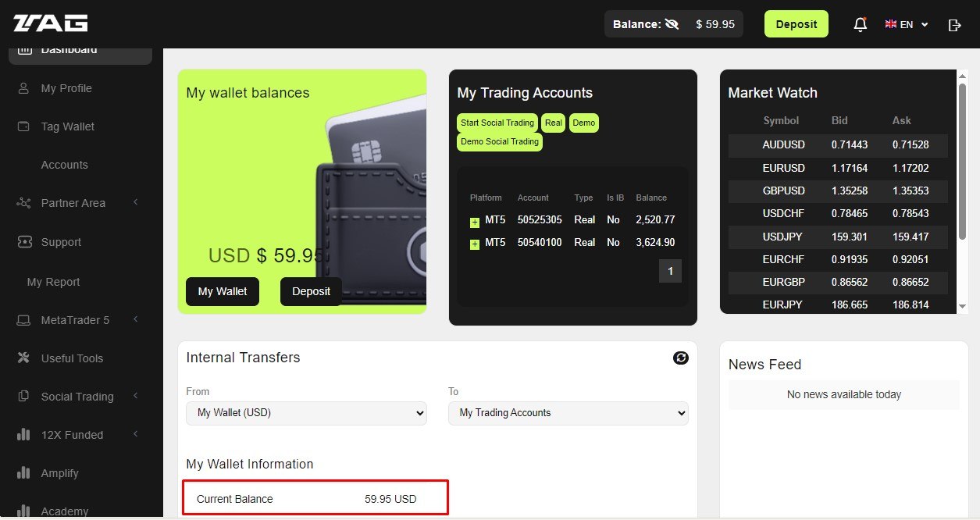The image size is (980, 520).
Task: Expand MT5 account 50540100 row
Action: tap(475, 244)
